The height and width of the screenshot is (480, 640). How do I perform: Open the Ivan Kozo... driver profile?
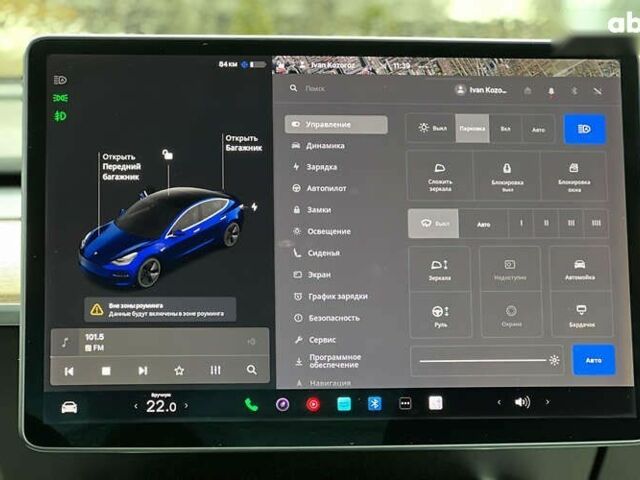pos(480,90)
